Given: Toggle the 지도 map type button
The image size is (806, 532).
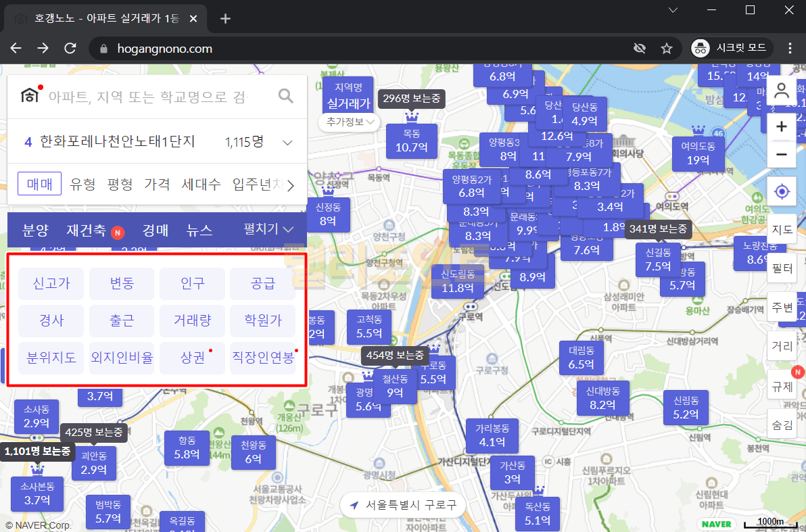Looking at the screenshot, I should coord(782,229).
